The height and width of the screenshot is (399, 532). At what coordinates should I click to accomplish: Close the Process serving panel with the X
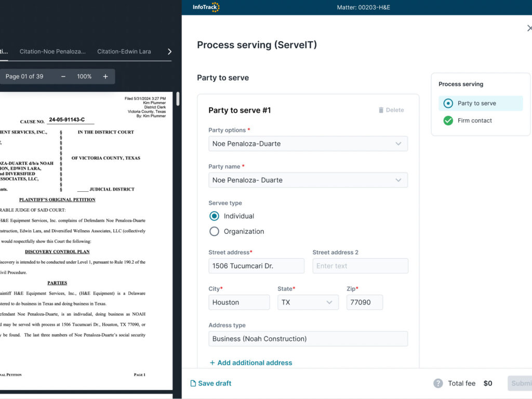coord(529,28)
